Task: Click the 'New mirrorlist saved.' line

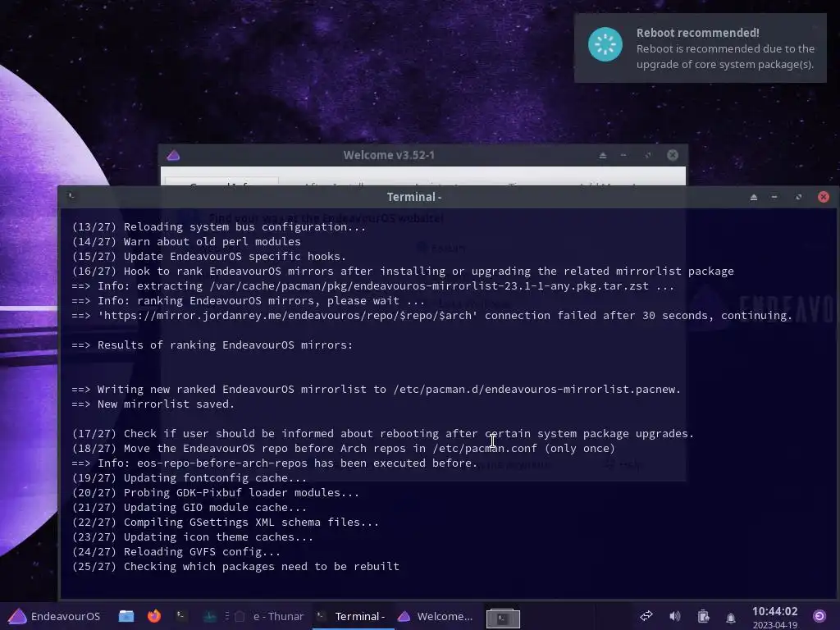Action: (x=153, y=404)
